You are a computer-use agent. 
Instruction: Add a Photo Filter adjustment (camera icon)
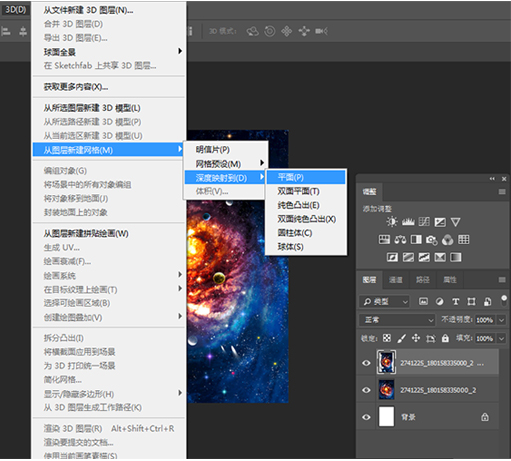pos(432,240)
